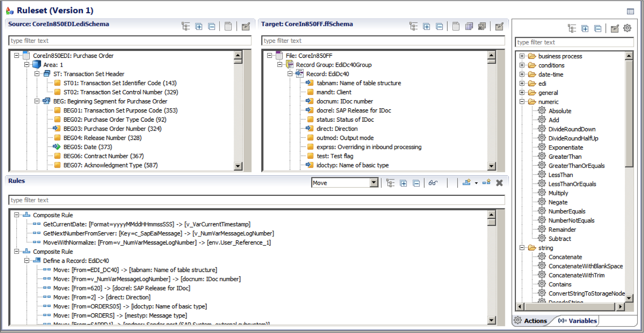Switch to the Variables tab
644x333 pixels.
[577, 321]
